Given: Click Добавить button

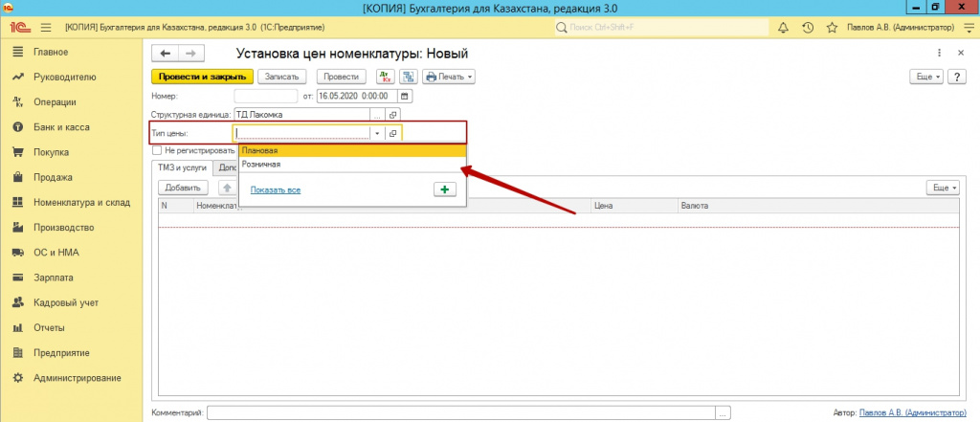Looking at the screenshot, I should pos(183,188).
